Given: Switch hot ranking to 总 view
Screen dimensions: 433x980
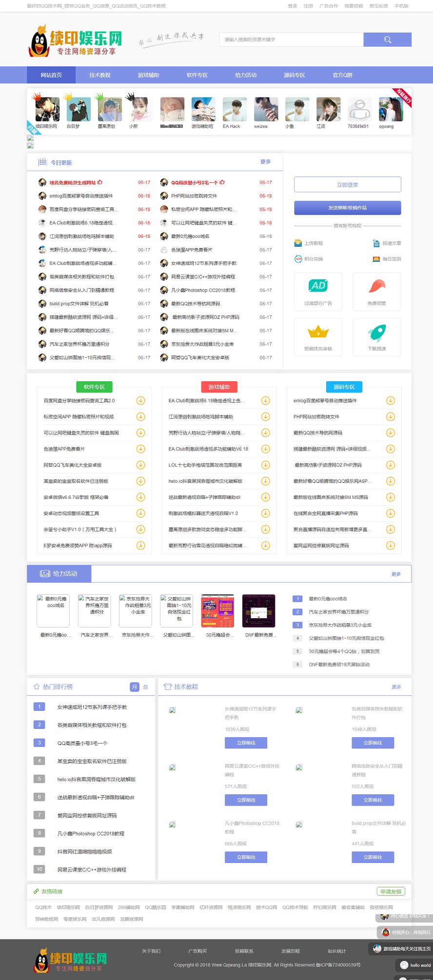Looking at the screenshot, I should 145,687.
